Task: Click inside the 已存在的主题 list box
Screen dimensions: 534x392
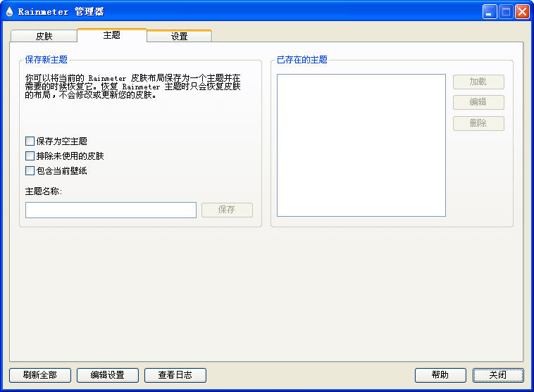Action: [361, 145]
